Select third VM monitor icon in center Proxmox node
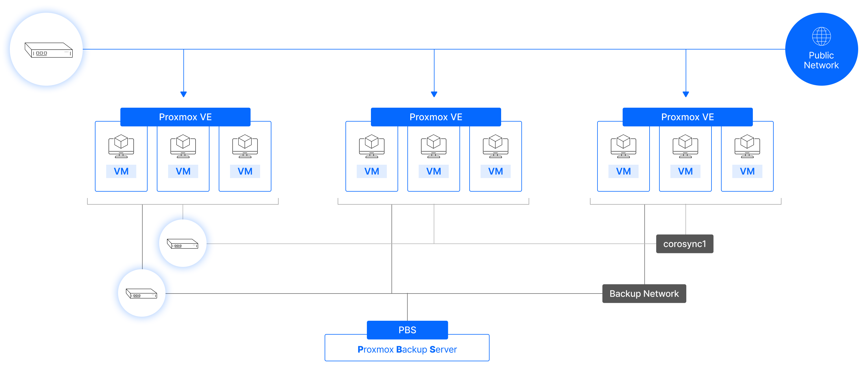The image size is (868, 374). [496, 146]
